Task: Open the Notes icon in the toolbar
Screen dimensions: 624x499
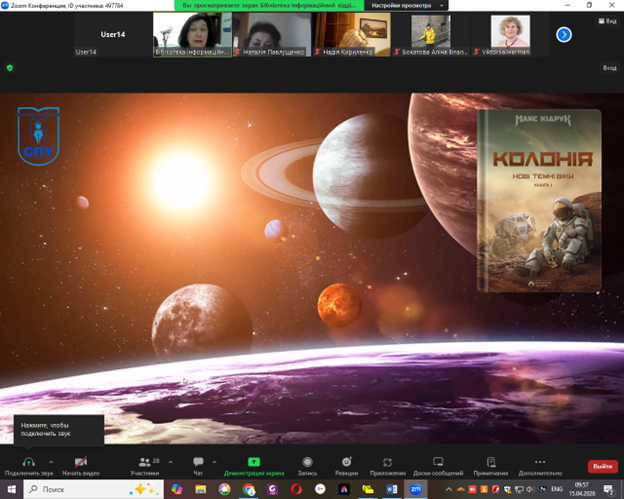Action: pos(491,461)
